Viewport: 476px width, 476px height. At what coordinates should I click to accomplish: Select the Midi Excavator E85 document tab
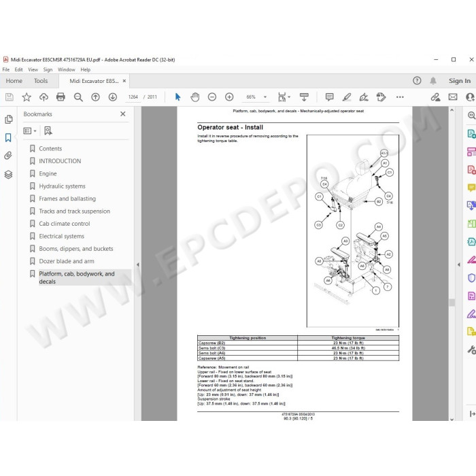click(x=94, y=81)
